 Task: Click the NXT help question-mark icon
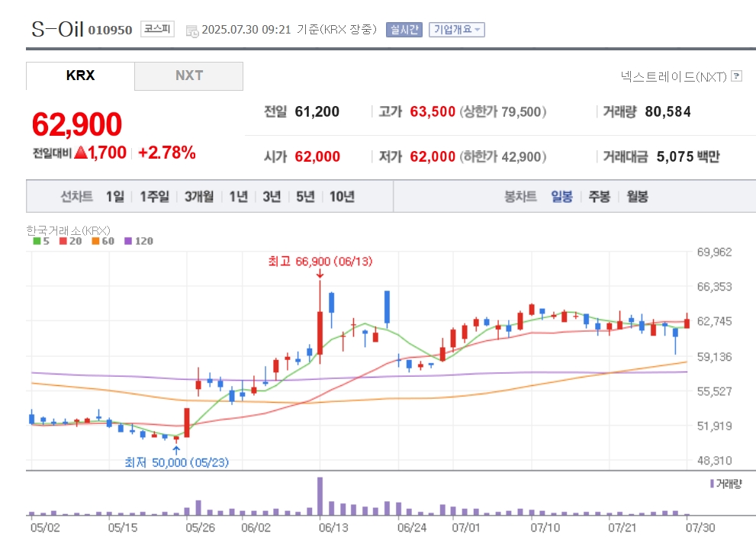point(736,76)
